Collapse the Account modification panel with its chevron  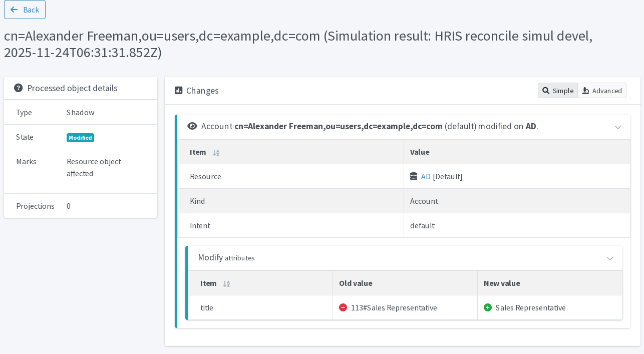pos(618,127)
